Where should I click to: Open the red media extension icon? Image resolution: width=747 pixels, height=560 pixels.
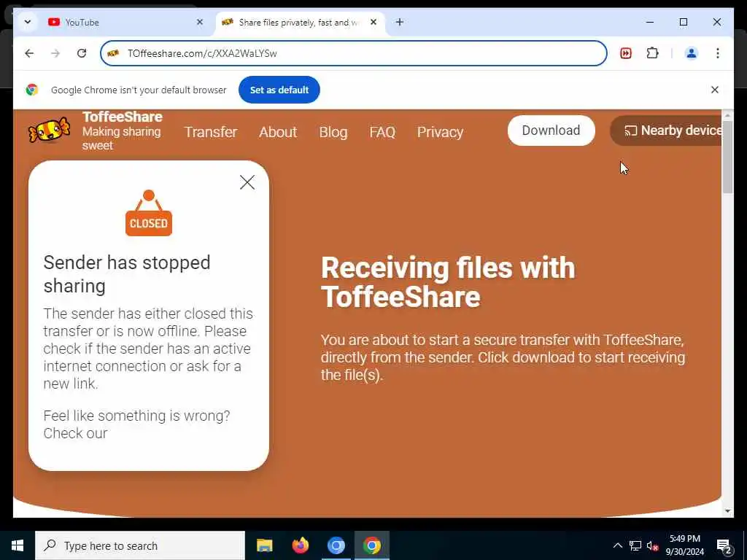point(625,52)
